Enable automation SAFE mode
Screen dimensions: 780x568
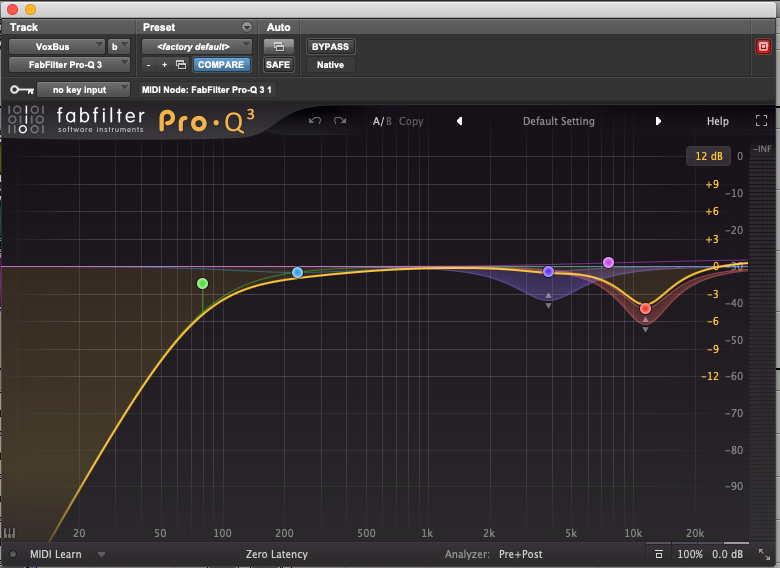(278, 65)
